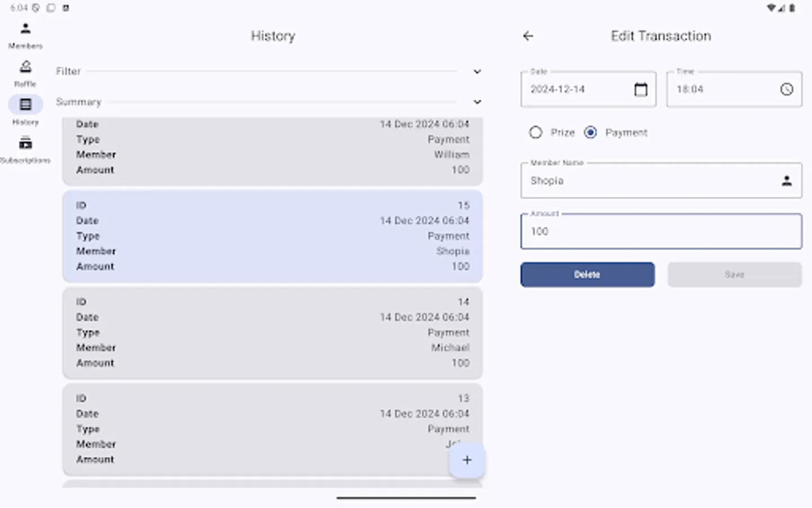
Task: Open the Raffle section icon
Action: pos(25,67)
